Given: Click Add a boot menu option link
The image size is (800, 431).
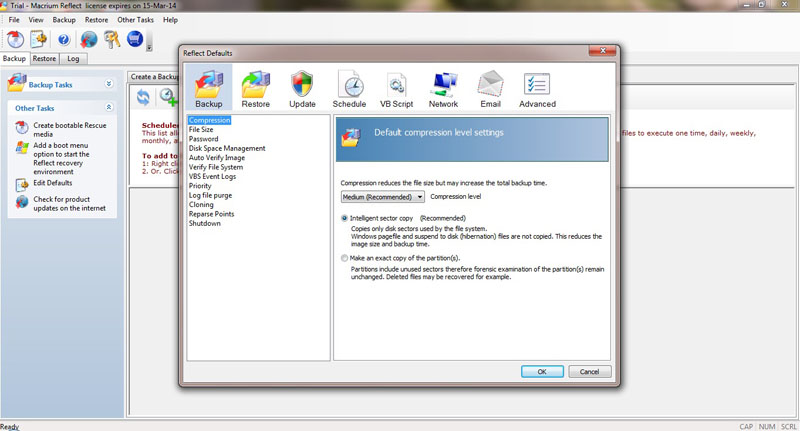Looking at the screenshot, I should click(x=61, y=159).
